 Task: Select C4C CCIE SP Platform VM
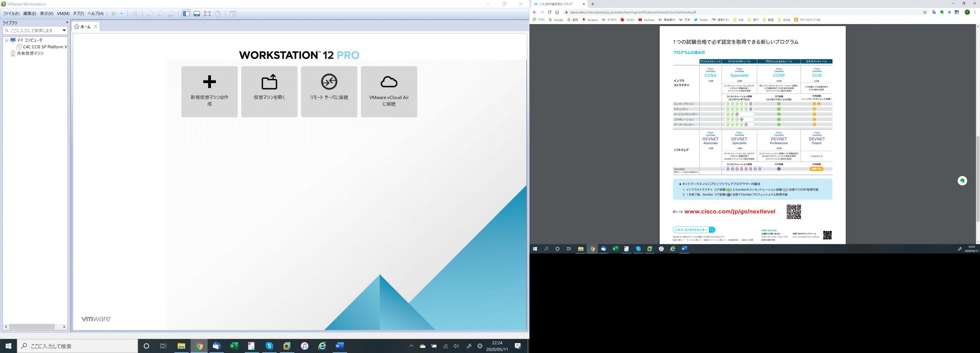42,47
